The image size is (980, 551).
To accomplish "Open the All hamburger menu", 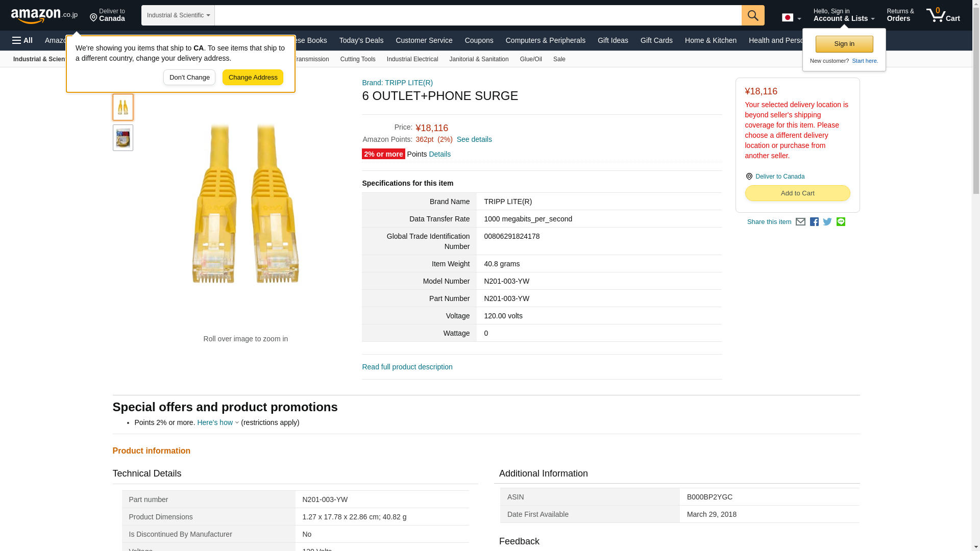I will point(22,40).
